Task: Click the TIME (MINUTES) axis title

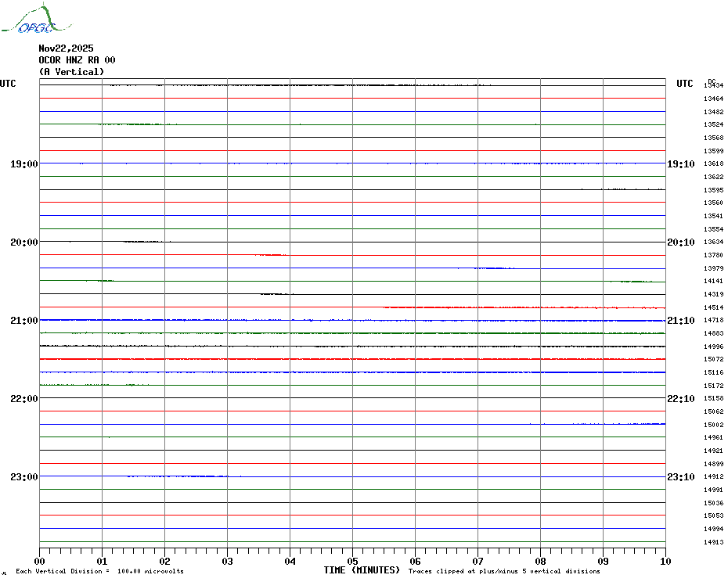Action: point(362,570)
